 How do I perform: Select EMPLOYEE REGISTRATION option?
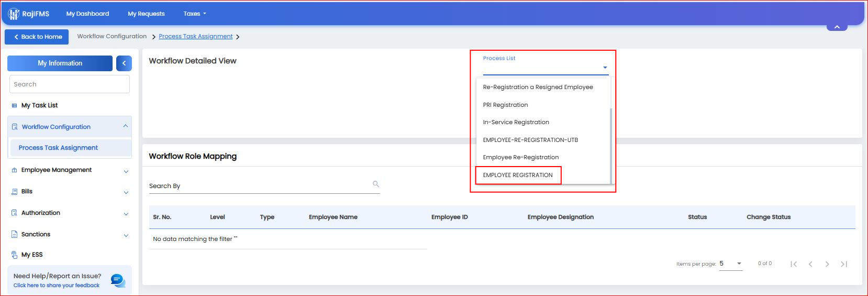[543, 175]
